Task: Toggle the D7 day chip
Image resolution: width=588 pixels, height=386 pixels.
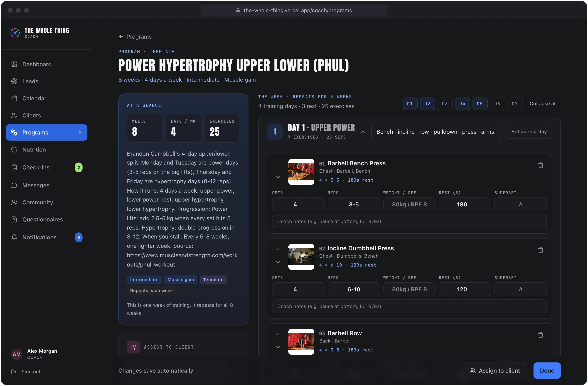Action: coord(515,104)
